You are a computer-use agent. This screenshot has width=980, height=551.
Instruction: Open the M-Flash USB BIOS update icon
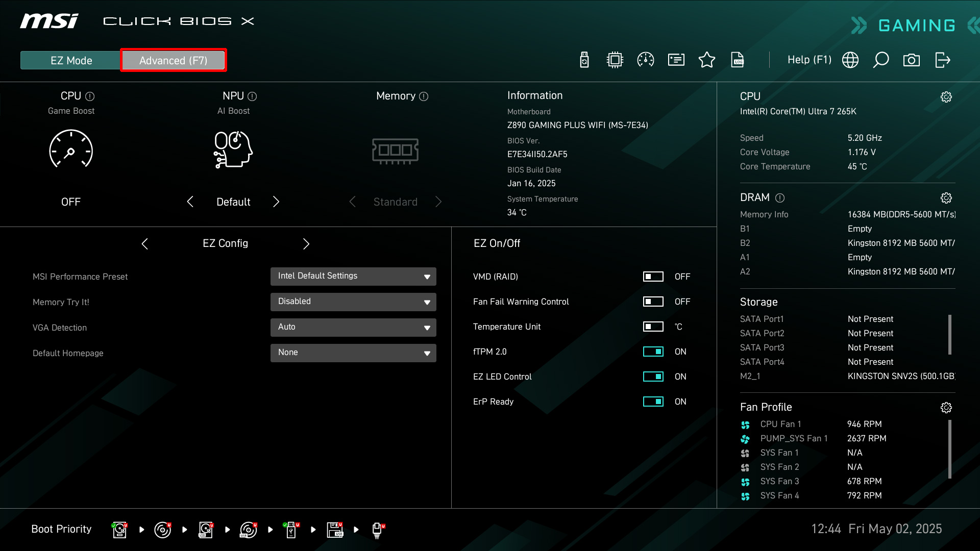[x=584, y=60]
